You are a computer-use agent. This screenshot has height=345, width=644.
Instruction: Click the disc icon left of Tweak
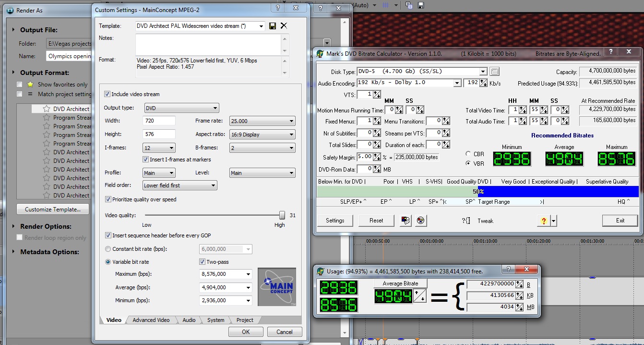pyautogui.click(x=420, y=221)
